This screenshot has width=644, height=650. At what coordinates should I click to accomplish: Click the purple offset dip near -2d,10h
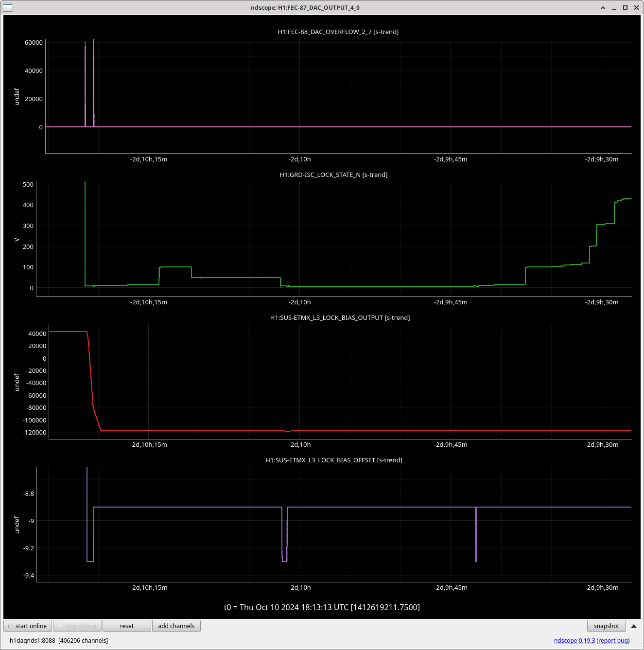284,535
